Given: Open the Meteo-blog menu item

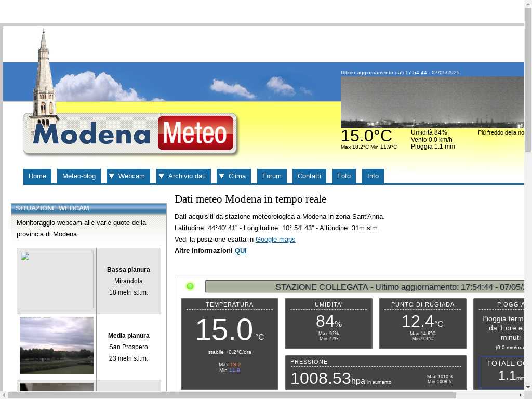Looking at the screenshot, I should point(79,176).
